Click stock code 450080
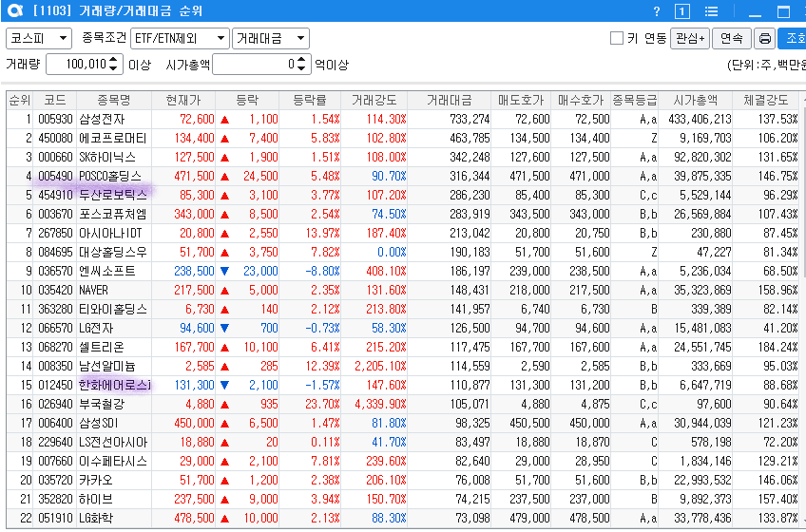This screenshot has height=532, width=806. tap(55, 139)
